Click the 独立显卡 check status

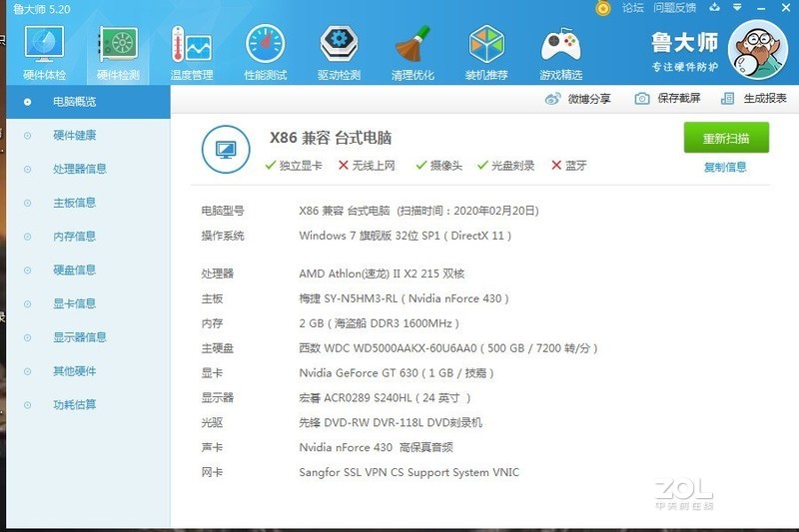click(294, 166)
